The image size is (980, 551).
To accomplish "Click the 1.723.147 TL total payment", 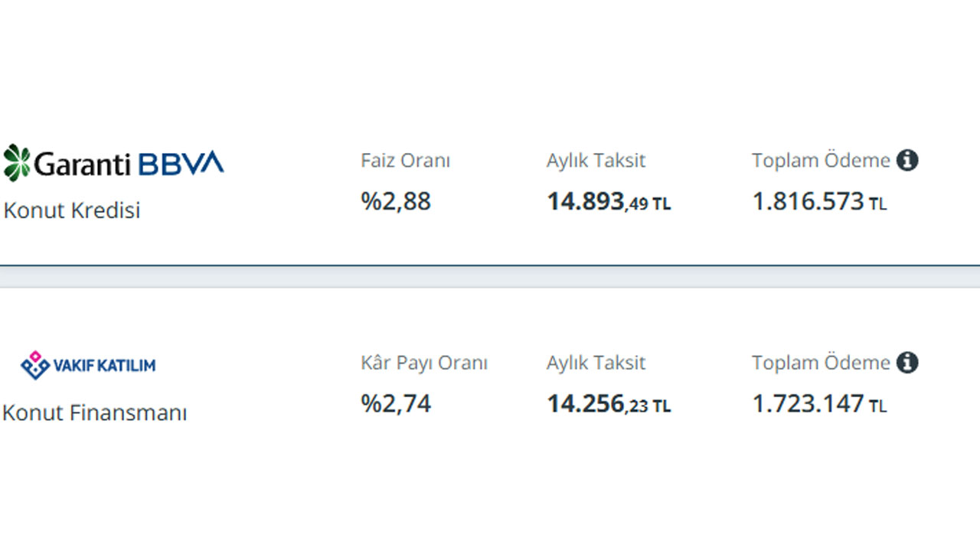I will click(819, 404).
